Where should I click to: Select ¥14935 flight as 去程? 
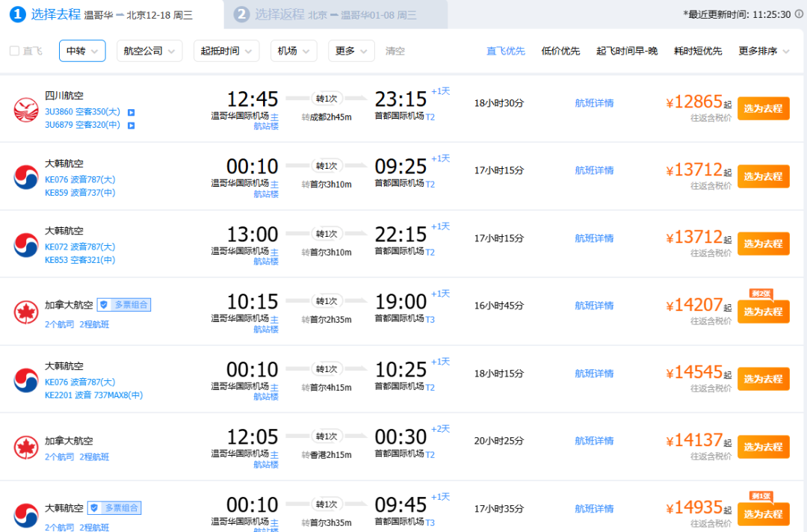(763, 515)
